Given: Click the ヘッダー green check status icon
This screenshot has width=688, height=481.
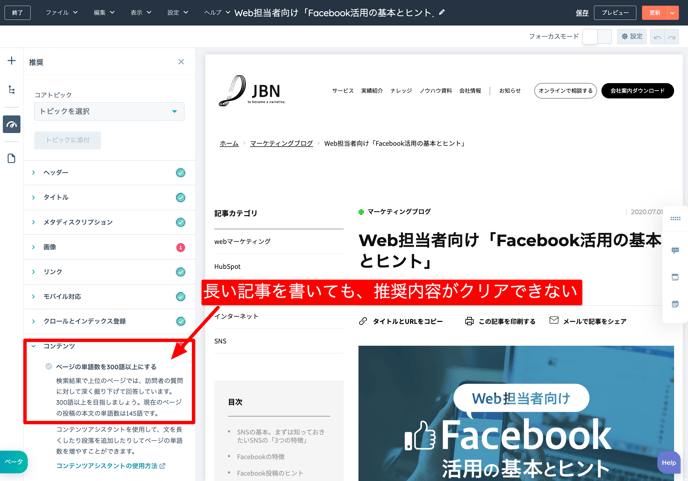Looking at the screenshot, I should tap(180, 172).
